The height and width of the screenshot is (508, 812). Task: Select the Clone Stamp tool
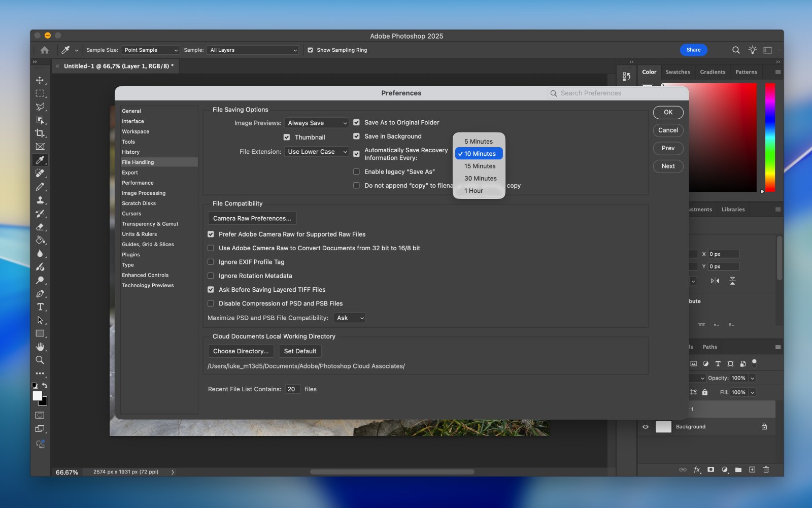(x=40, y=200)
